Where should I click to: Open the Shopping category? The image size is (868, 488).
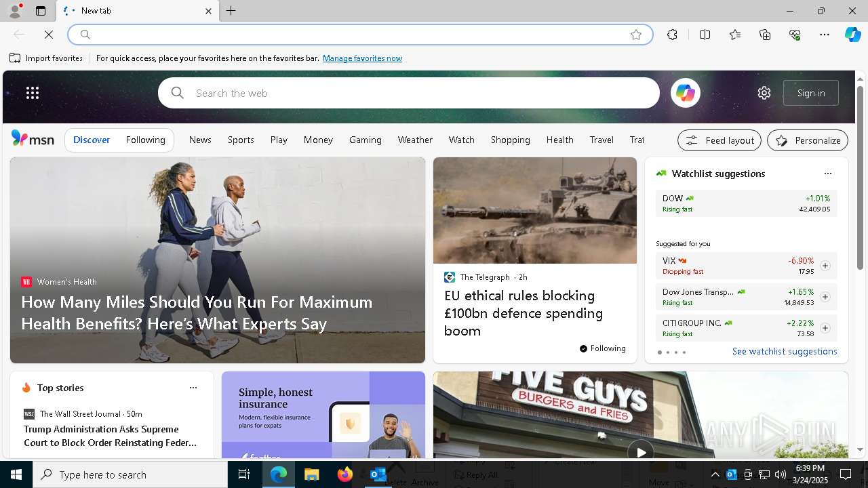(510, 140)
